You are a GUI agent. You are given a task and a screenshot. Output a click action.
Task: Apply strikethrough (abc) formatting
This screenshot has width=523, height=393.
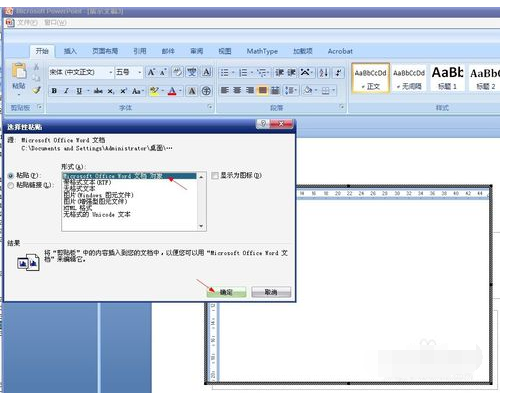[98, 91]
